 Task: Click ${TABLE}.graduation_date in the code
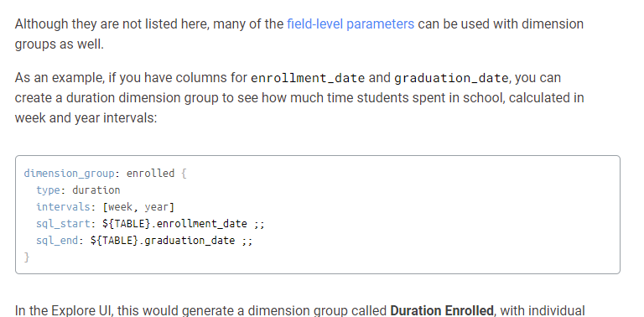point(163,241)
